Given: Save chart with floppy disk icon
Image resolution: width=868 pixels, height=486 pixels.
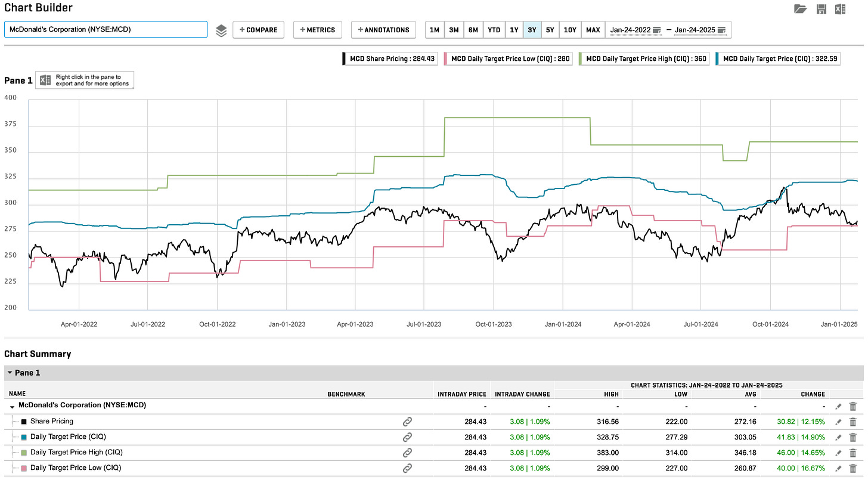Looking at the screenshot, I should [x=821, y=9].
